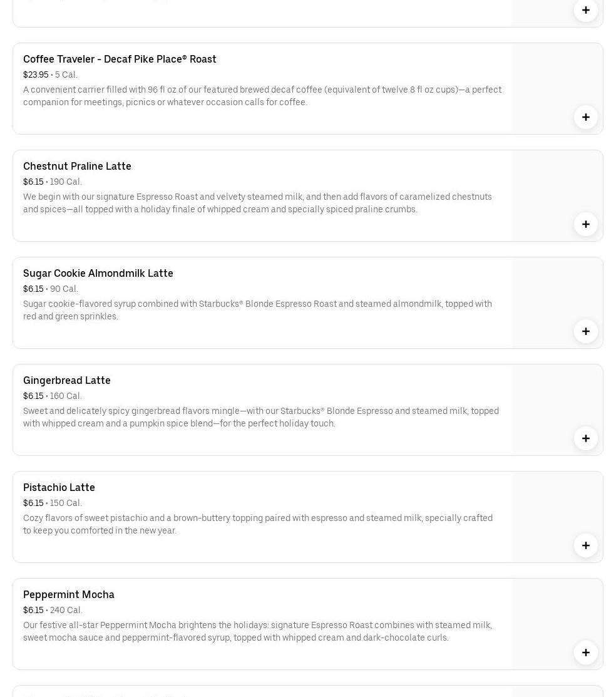Image resolution: width=616 pixels, height=697 pixels.
Task: Click Coffee Traveler Decaf Pike Place Roast title
Action: pyautogui.click(x=120, y=59)
